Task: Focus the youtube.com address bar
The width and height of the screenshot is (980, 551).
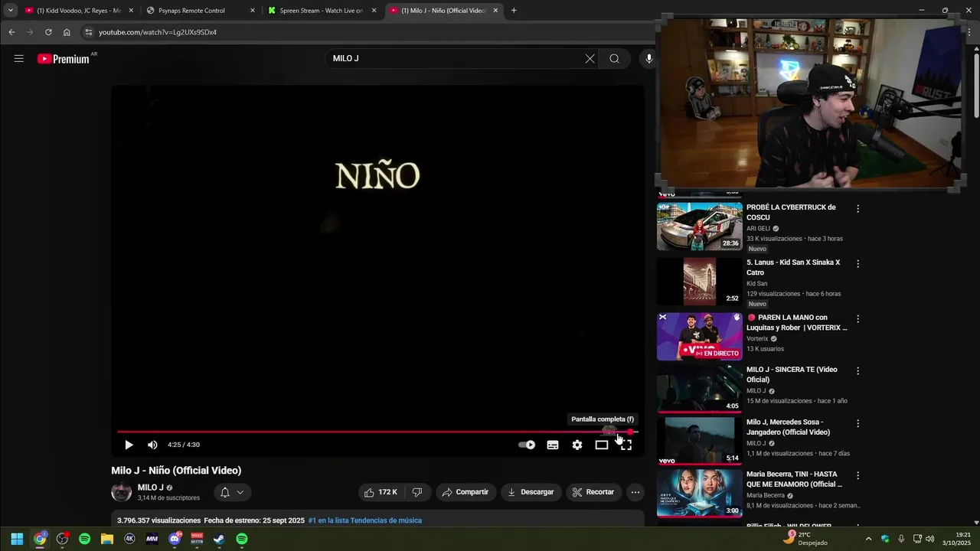Action: [367, 32]
